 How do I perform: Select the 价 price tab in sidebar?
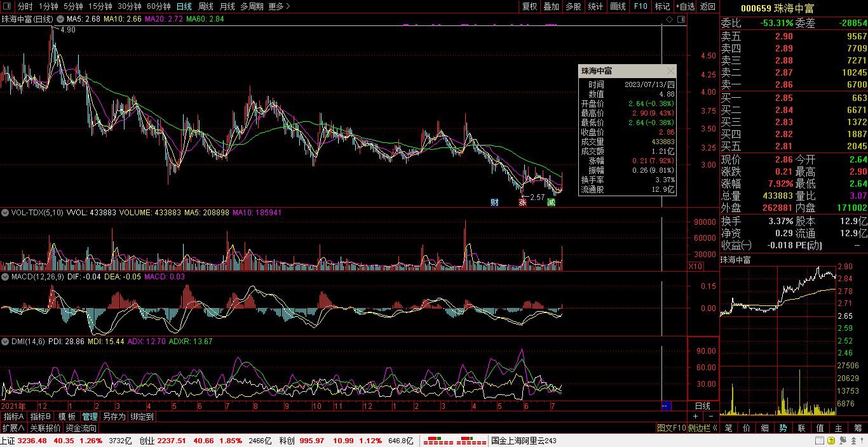(747, 428)
